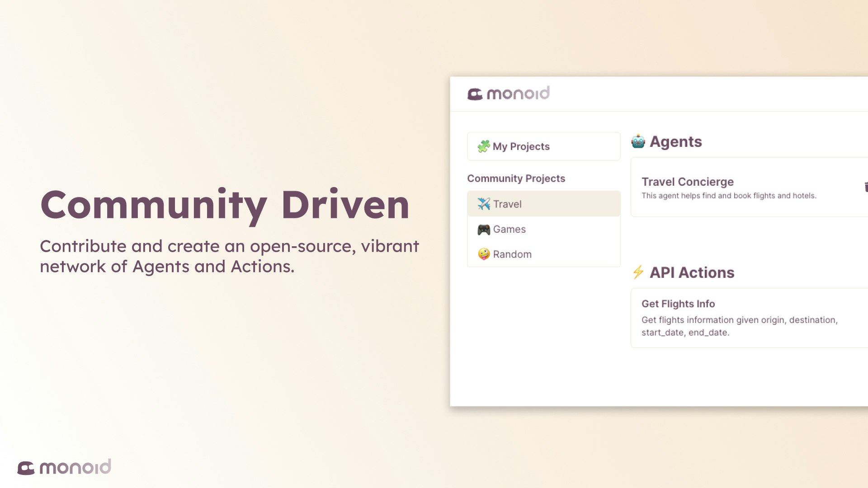Click the game controller icon beside Games
The width and height of the screenshot is (868, 488).
point(483,230)
